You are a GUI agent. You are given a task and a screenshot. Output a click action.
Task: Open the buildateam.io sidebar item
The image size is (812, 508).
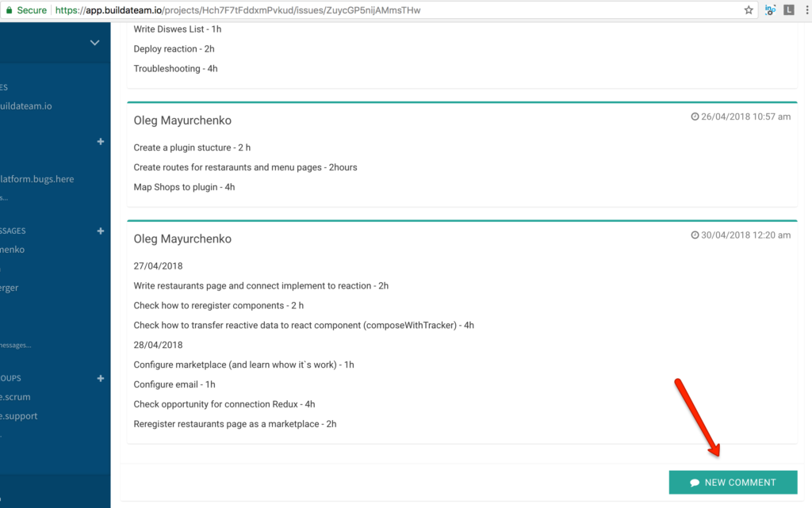[26, 106]
